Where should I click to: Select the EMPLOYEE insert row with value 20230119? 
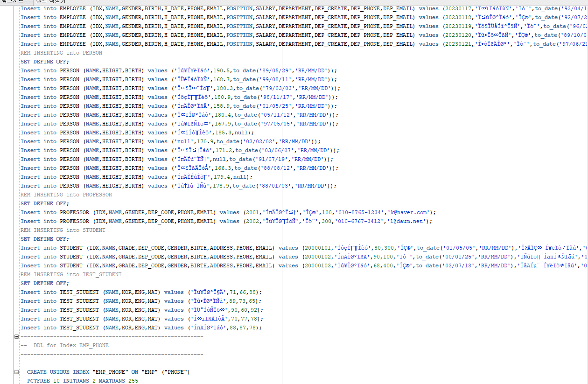[304, 26]
